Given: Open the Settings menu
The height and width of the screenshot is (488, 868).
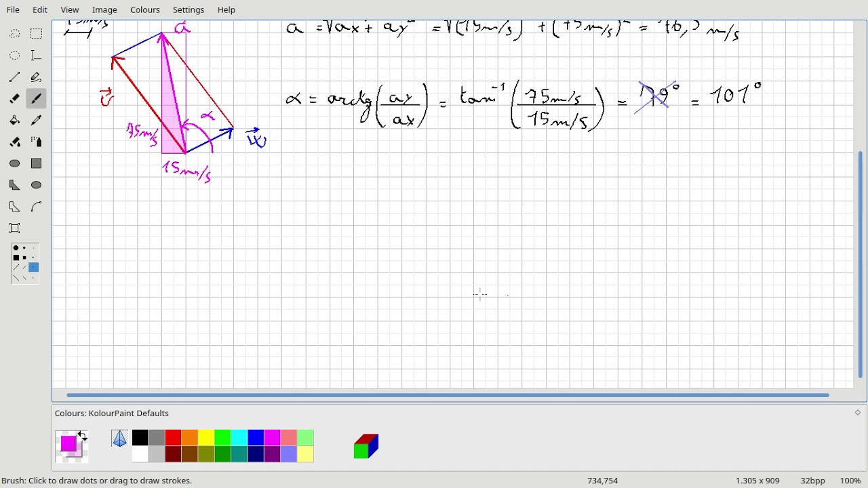Looking at the screenshot, I should coord(189,10).
